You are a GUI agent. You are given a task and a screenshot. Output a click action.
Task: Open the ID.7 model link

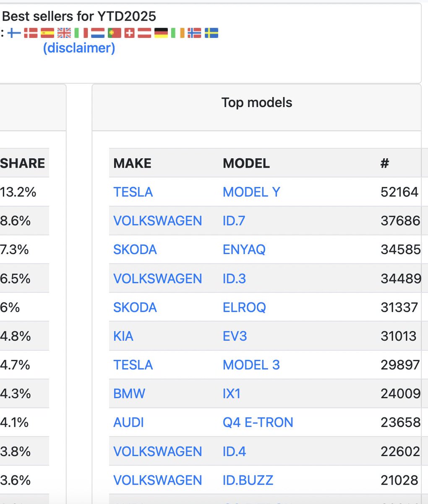pyautogui.click(x=234, y=220)
